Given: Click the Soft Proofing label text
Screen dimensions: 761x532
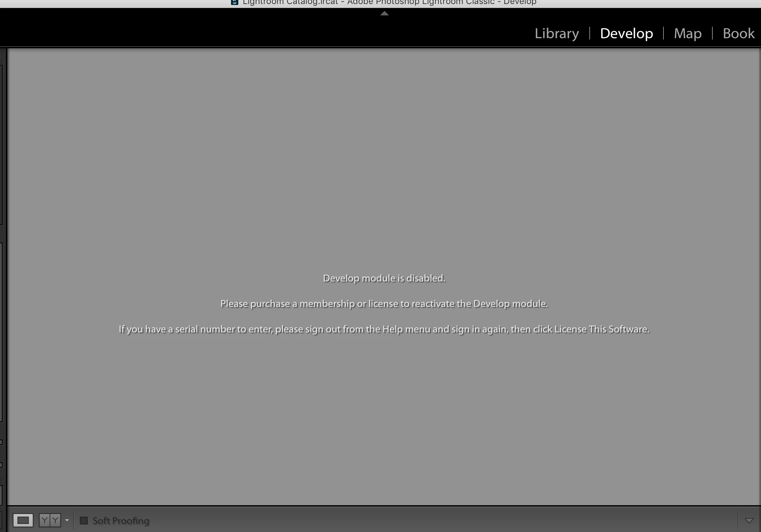Looking at the screenshot, I should point(121,521).
